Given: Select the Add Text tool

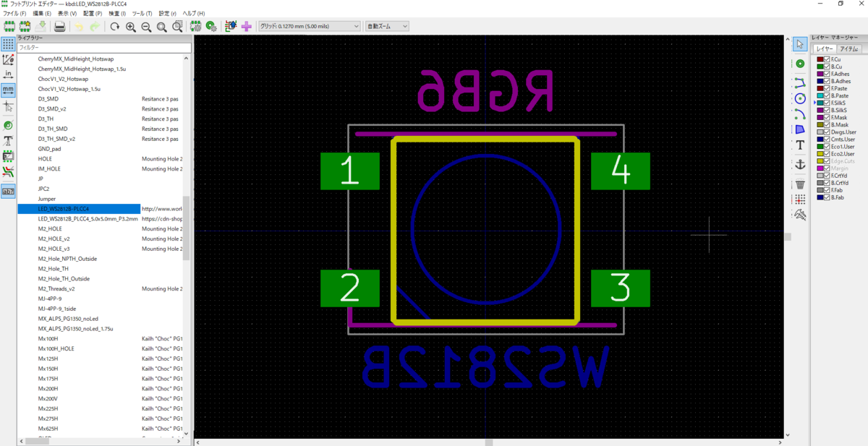Looking at the screenshot, I should [x=800, y=145].
